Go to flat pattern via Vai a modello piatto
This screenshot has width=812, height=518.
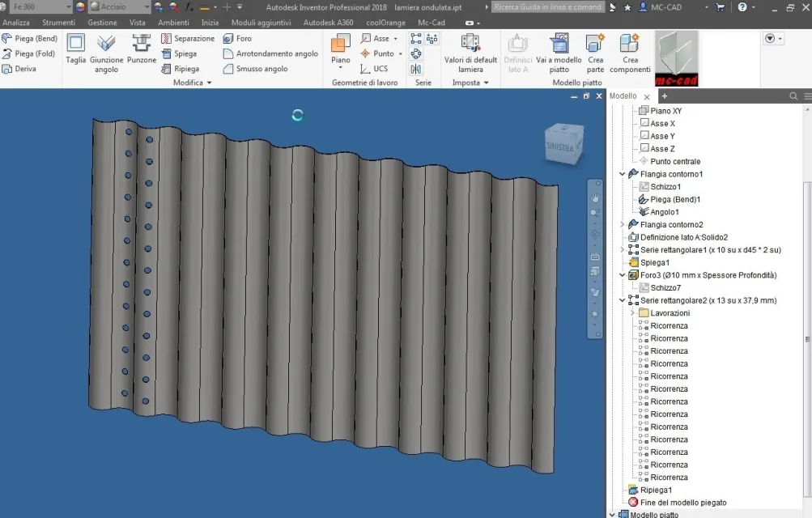[x=559, y=53]
